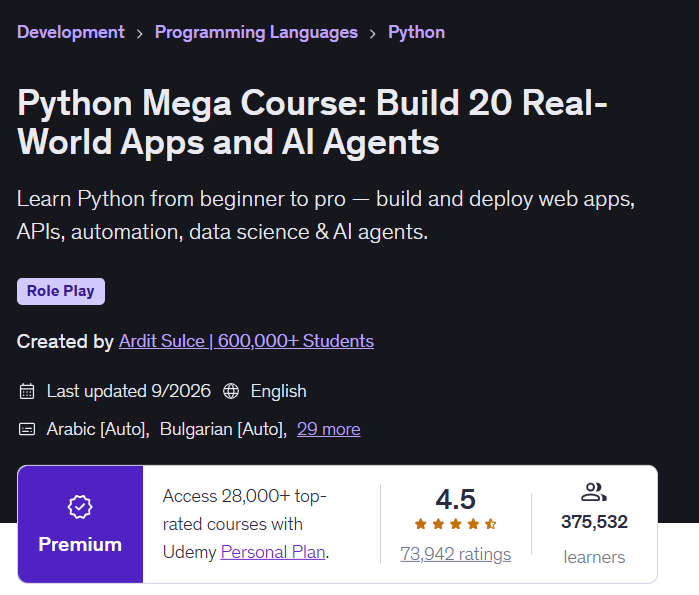Click the 375,532 learners count
Screen dimensions: 699x595
[x=594, y=522]
